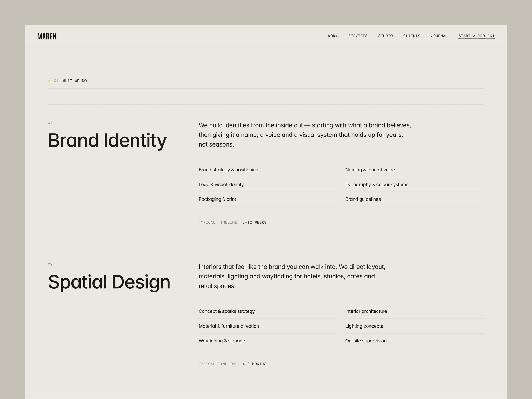Select Naming & tone of voice item
Viewport: 532px width, 399px height.
coord(415,170)
